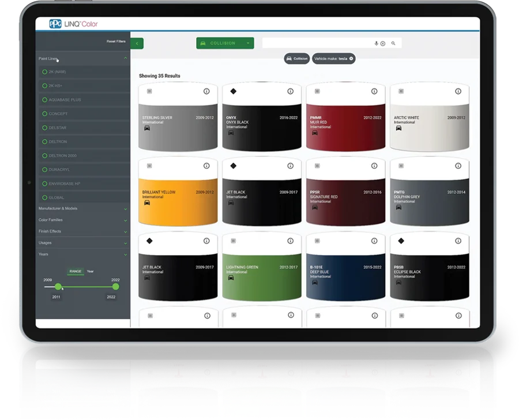Activate the microphone voice search icon

click(x=377, y=43)
